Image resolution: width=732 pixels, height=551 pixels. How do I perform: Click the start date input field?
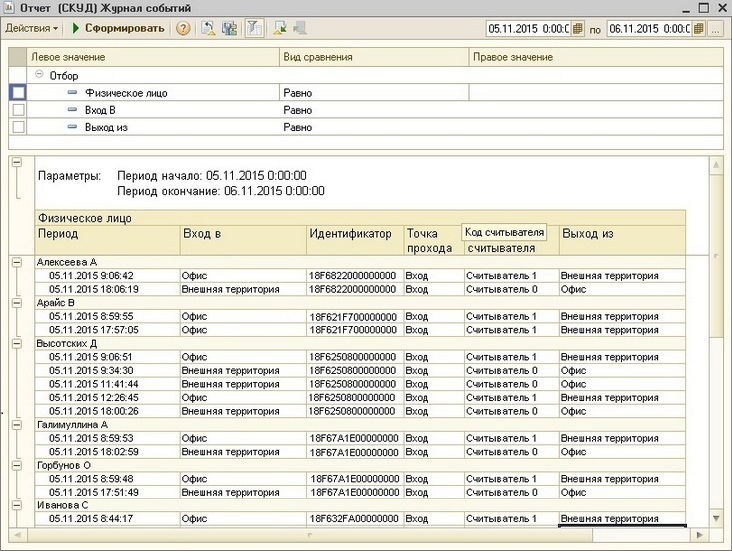pos(526,28)
